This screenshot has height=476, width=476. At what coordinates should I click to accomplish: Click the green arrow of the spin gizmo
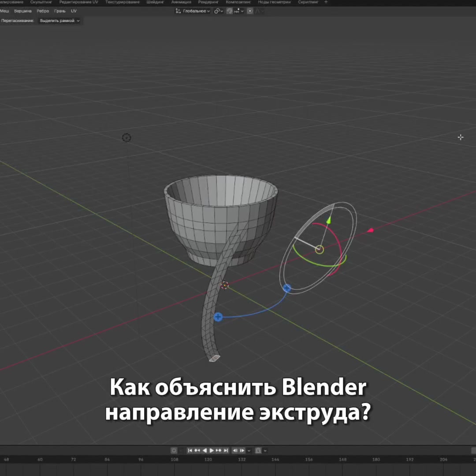point(329,220)
